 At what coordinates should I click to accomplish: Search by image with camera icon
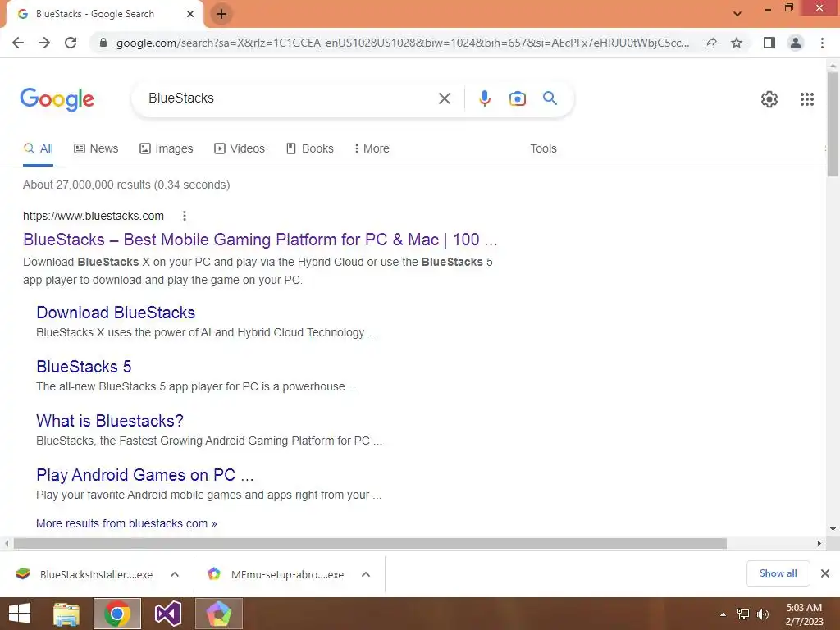(x=517, y=98)
